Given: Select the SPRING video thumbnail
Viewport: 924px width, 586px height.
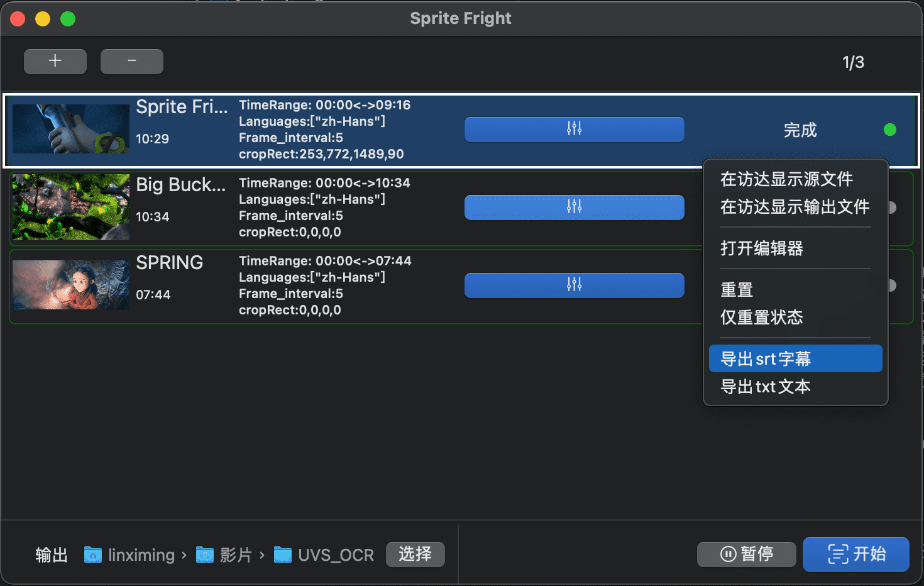Looking at the screenshot, I should pyautogui.click(x=71, y=285).
